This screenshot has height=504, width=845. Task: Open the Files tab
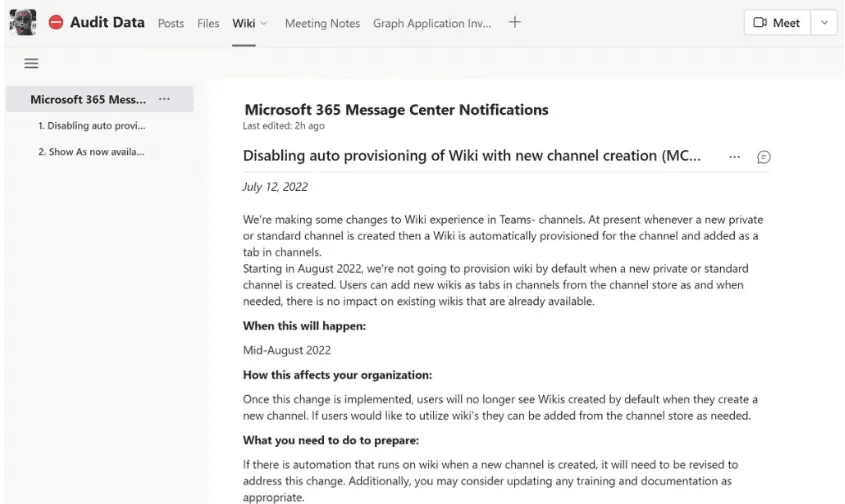coord(208,23)
